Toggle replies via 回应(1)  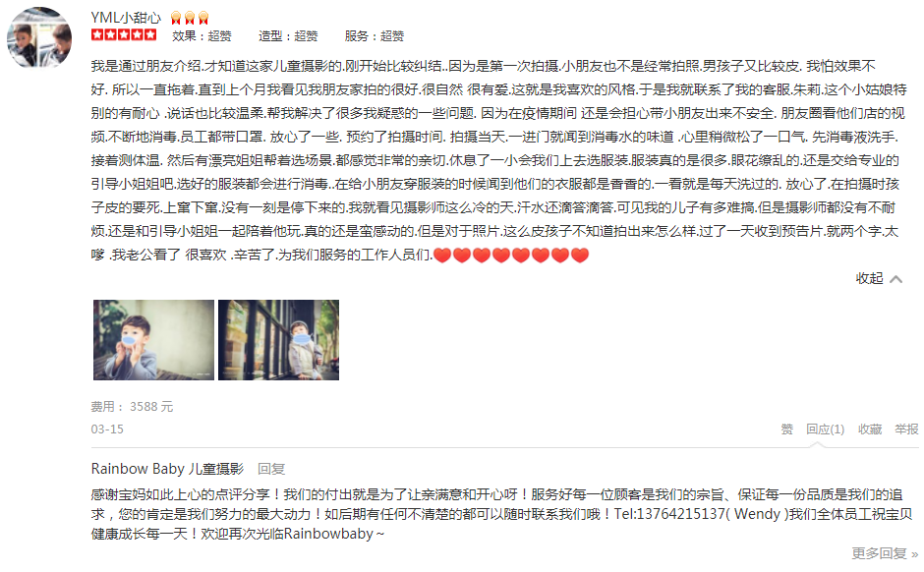tap(825, 429)
